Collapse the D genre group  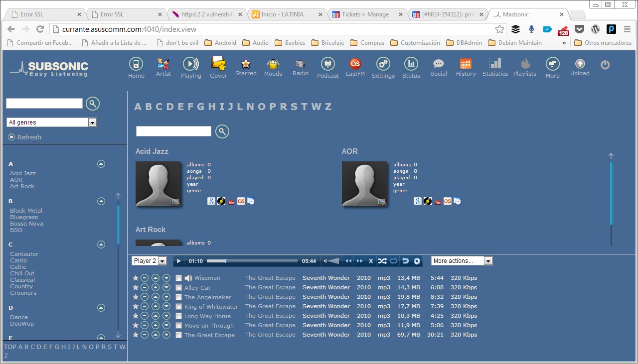pos(101,308)
